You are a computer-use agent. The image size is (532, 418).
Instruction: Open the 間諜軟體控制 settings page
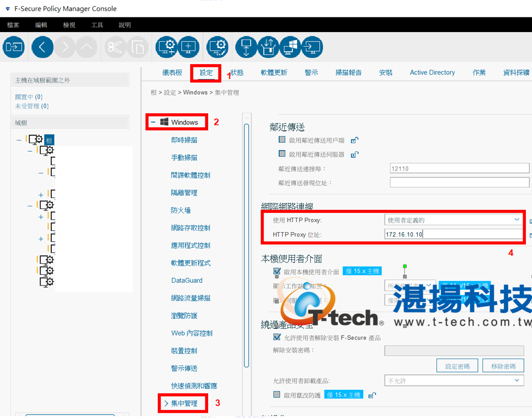click(x=191, y=175)
